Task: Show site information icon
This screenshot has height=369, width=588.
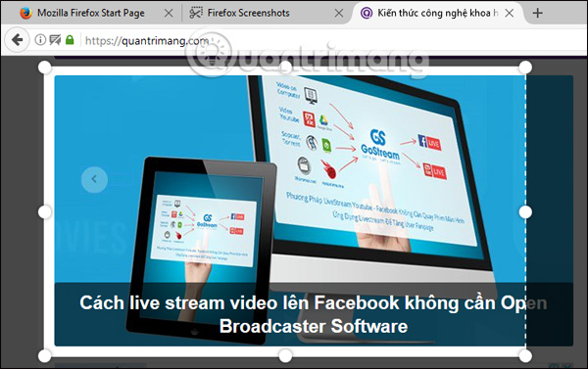Action: coord(40,40)
